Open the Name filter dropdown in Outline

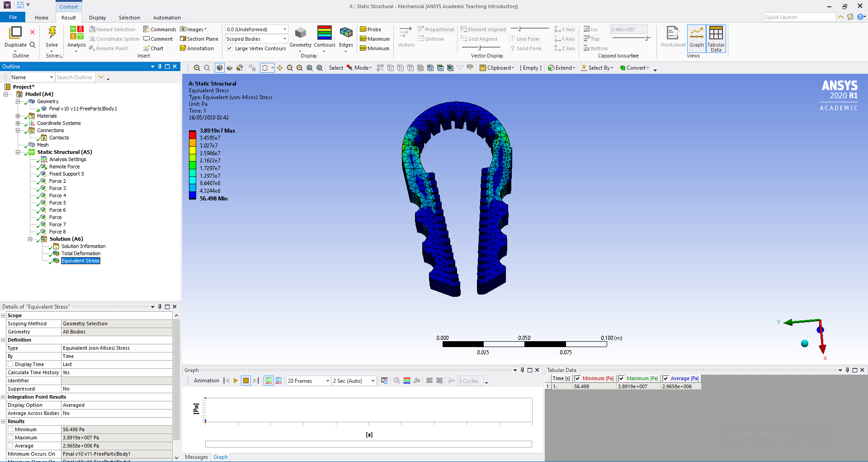pos(52,77)
